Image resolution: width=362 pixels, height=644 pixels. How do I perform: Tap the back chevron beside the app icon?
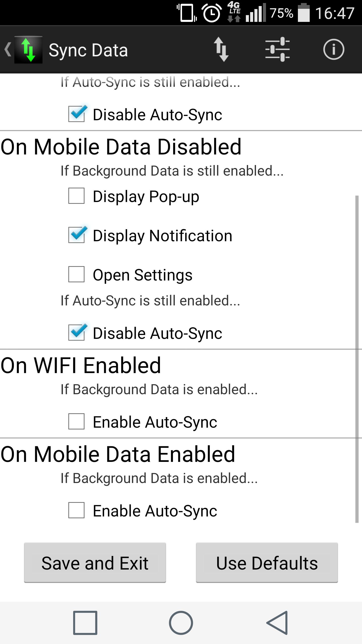[x=8, y=49]
